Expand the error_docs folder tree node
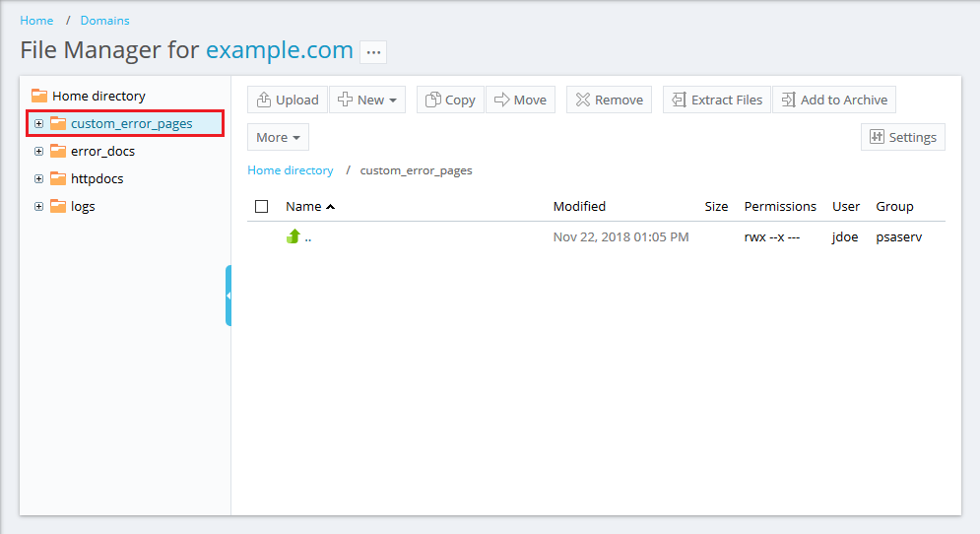 pyautogui.click(x=39, y=152)
